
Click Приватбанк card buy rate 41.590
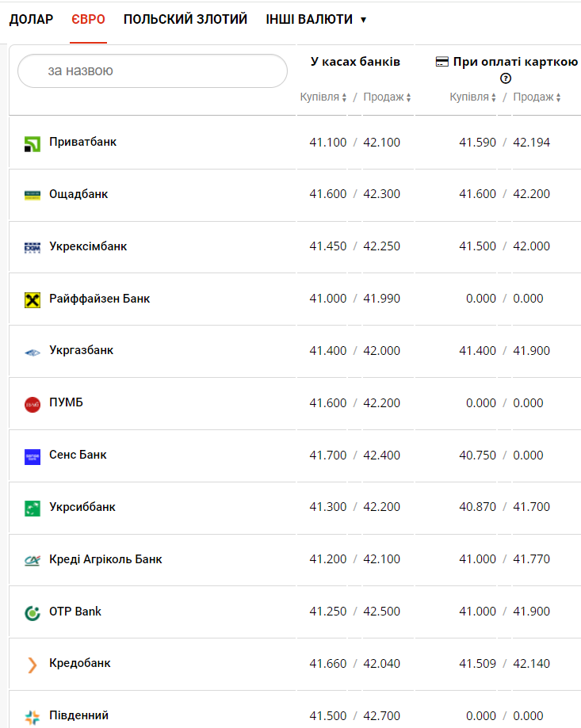tap(477, 143)
